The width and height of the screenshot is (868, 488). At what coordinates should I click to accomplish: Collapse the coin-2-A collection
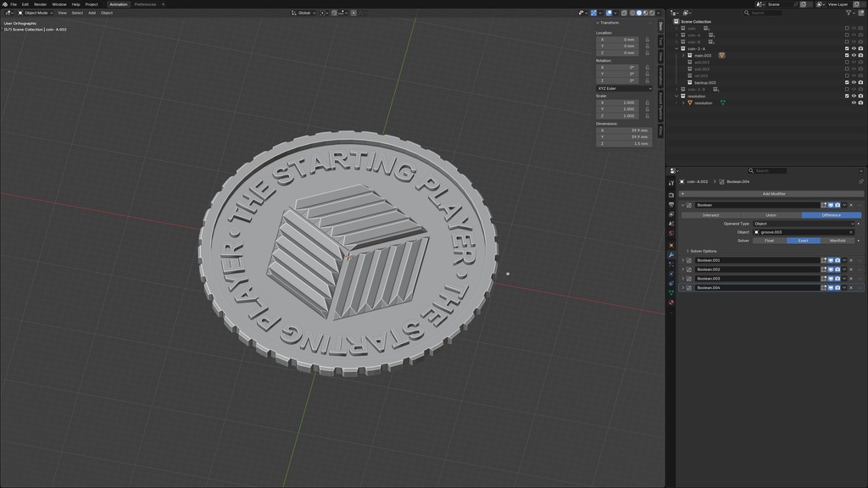(676, 48)
